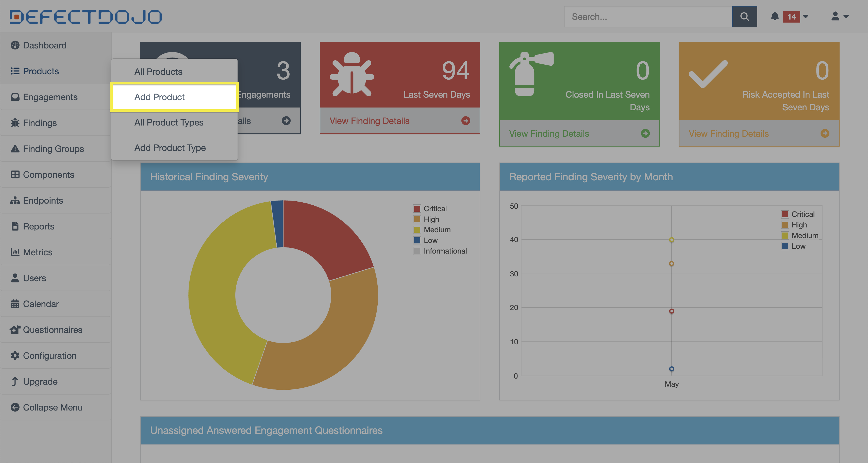Navigate to Endpoints page
868x463 pixels.
tap(56, 200)
